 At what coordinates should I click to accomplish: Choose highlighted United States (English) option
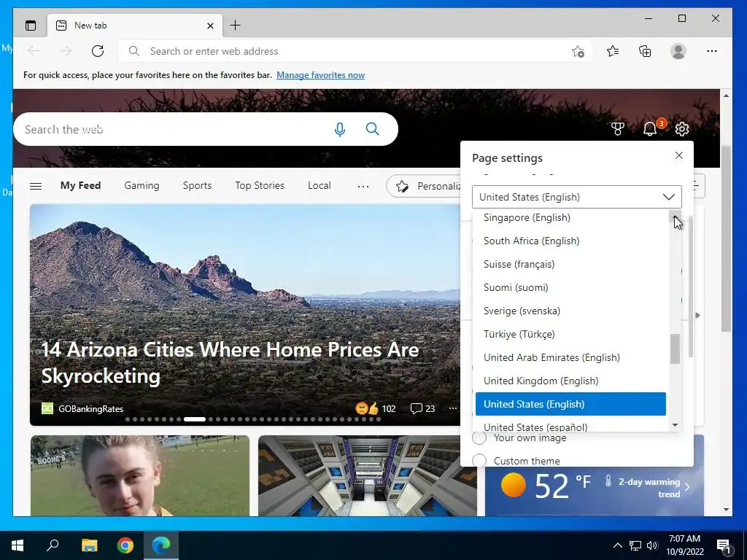tap(570, 404)
